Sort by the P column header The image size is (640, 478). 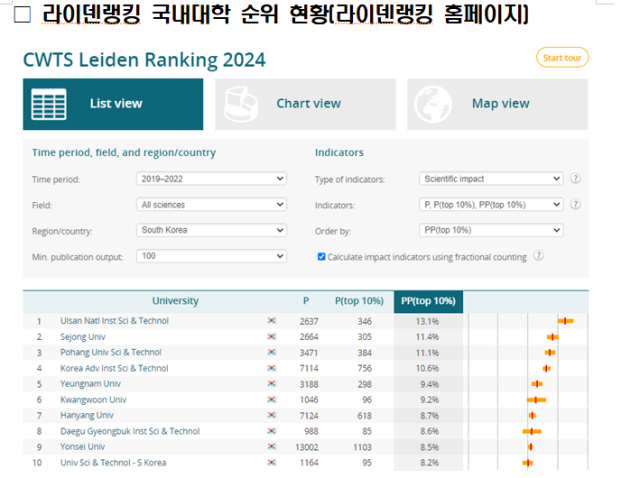coord(306,301)
